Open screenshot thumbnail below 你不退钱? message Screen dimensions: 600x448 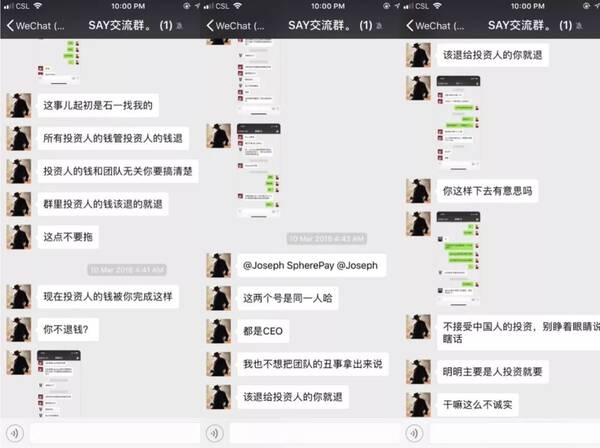[59, 383]
